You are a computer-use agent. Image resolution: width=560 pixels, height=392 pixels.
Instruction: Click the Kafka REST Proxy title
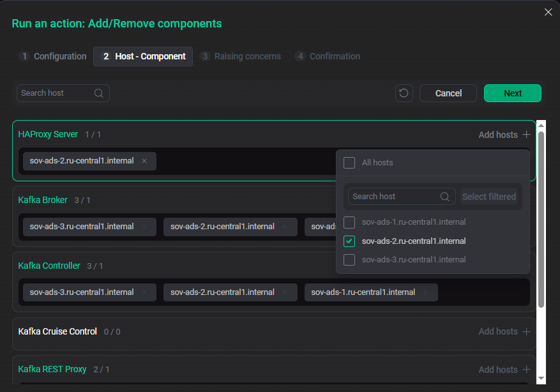[52, 369]
